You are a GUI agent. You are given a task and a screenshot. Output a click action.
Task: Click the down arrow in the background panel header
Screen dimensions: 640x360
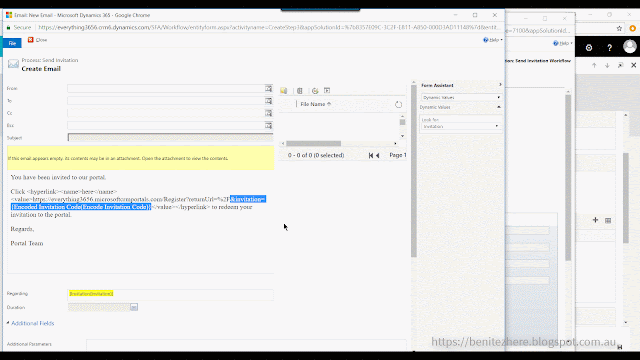coord(607,65)
